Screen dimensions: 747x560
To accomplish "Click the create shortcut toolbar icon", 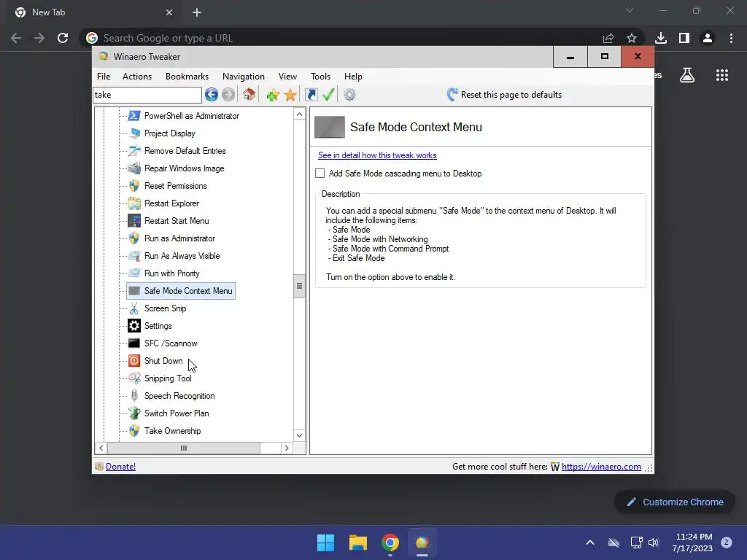I will (x=311, y=95).
